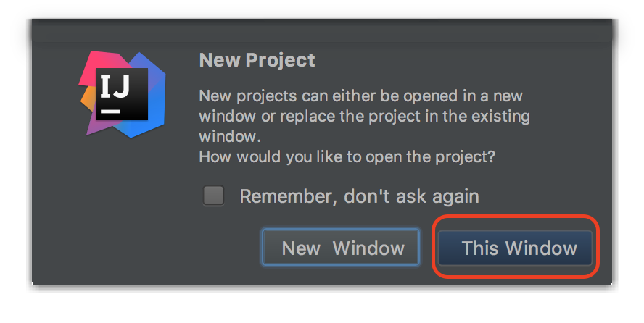
Task: Choose This Window to replace project
Action: 516,248
